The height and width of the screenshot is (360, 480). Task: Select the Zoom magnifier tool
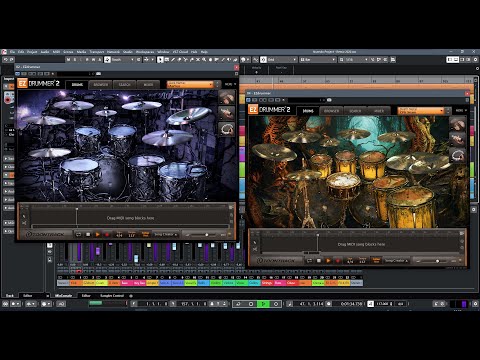click(x=204, y=60)
